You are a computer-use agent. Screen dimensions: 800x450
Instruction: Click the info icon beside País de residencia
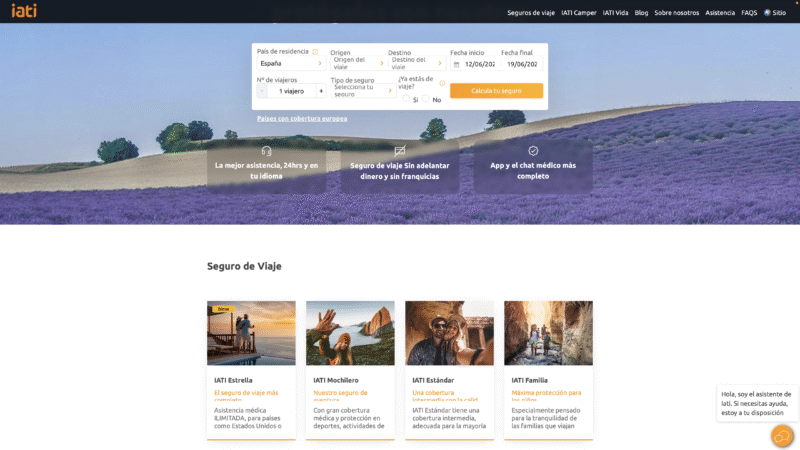pos(315,52)
